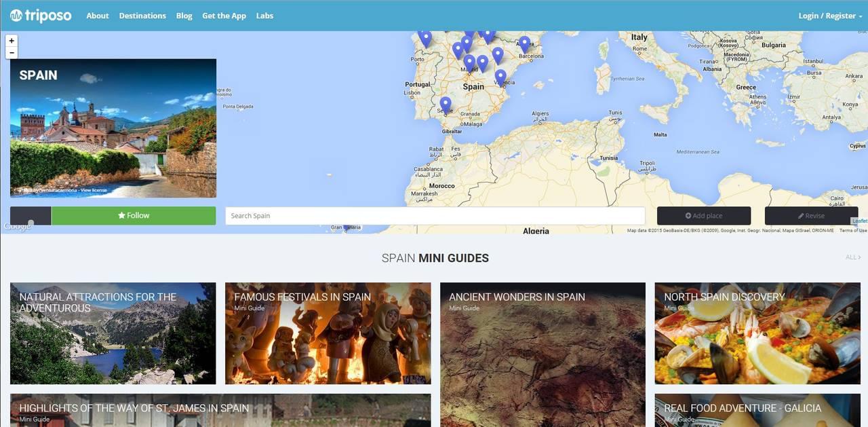Click the Triposo logo
The height and width of the screenshot is (427, 868).
coord(41,16)
